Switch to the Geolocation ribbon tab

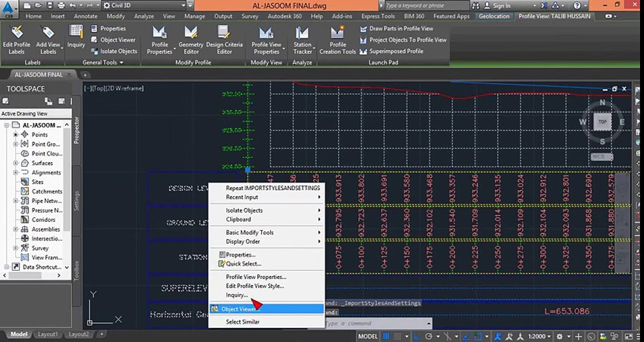click(x=494, y=16)
